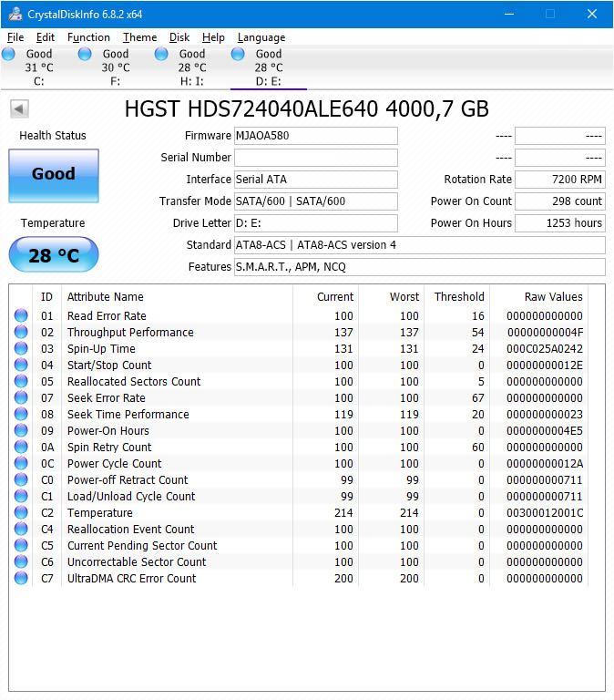Select the Spin Retry Count attribute name
614x700 pixels.
click(x=109, y=448)
